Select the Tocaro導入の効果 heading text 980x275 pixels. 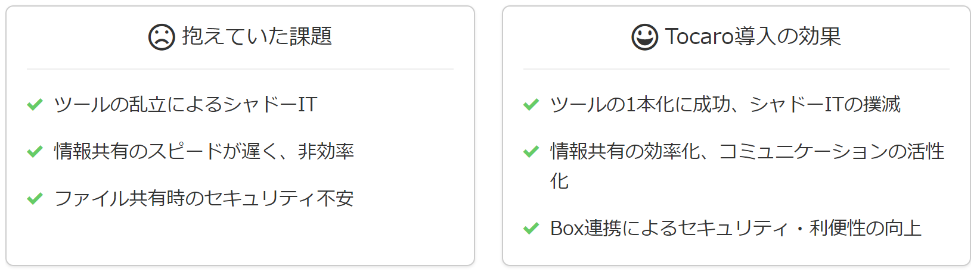[x=753, y=36]
